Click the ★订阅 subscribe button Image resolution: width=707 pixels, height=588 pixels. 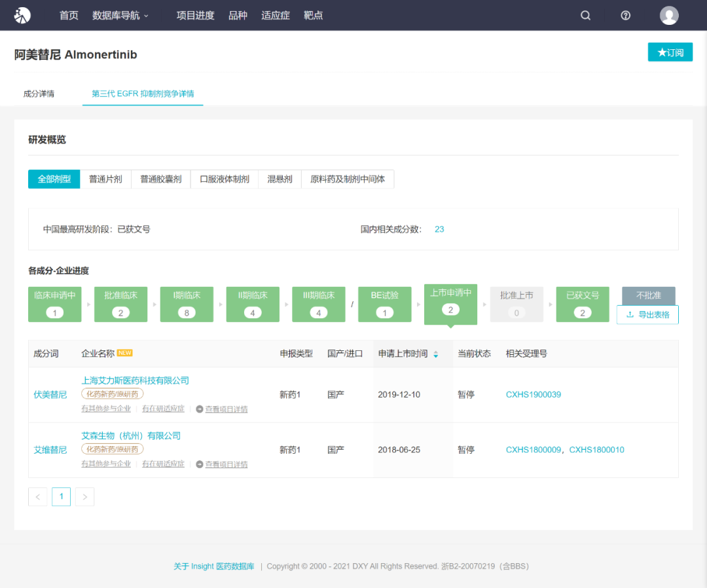pyautogui.click(x=670, y=52)
